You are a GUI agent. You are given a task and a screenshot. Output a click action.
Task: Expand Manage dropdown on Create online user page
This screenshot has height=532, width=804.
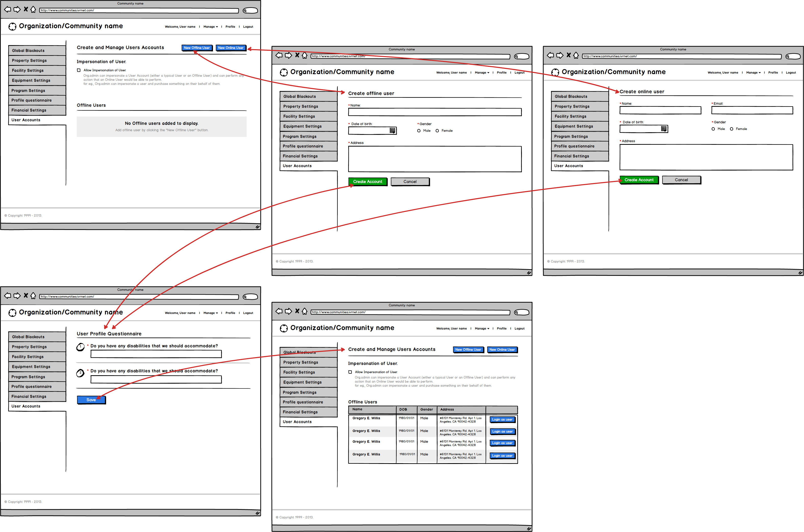pyautogui.click(x=753, y=73)
